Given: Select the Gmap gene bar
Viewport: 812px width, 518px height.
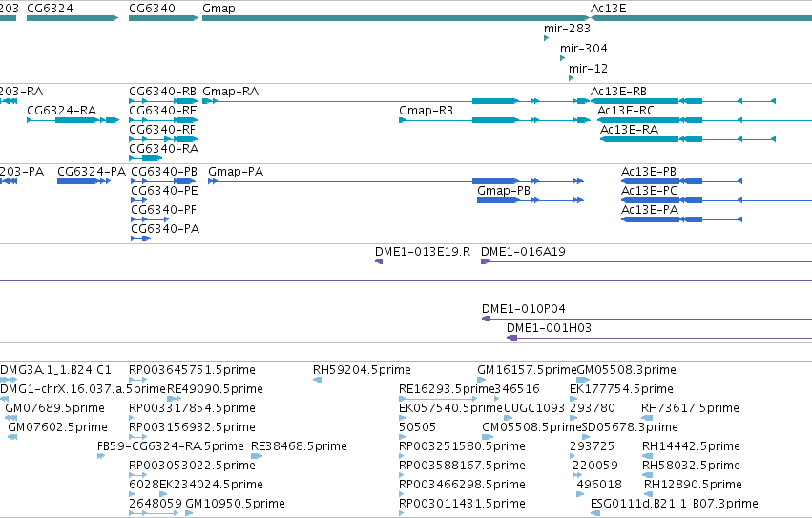Looking at the screenshot, I should (x=396, y=18).
